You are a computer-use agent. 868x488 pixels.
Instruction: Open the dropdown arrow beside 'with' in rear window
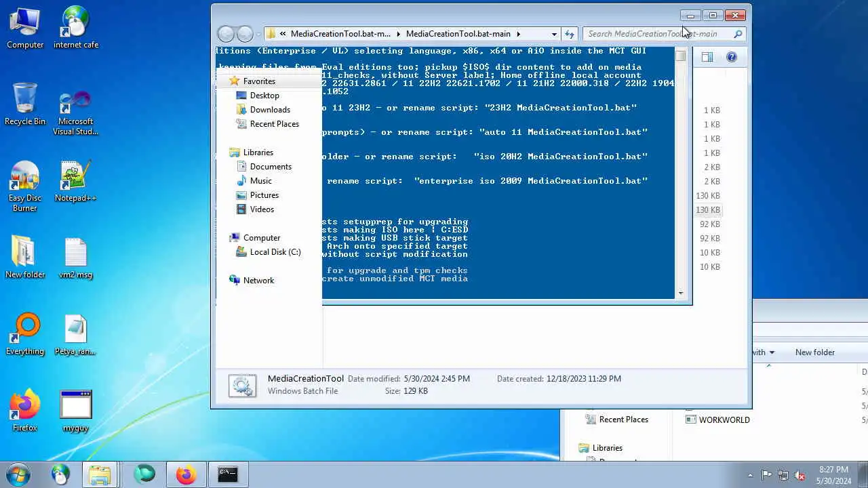[772, 352]
